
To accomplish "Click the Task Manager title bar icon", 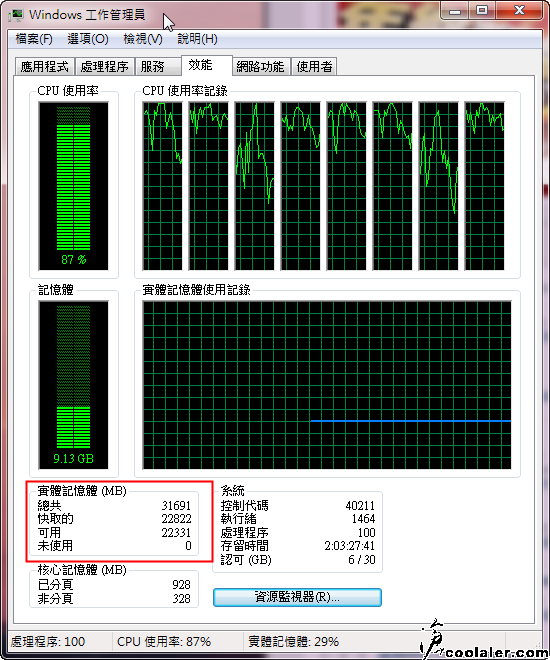I will 16,15.
